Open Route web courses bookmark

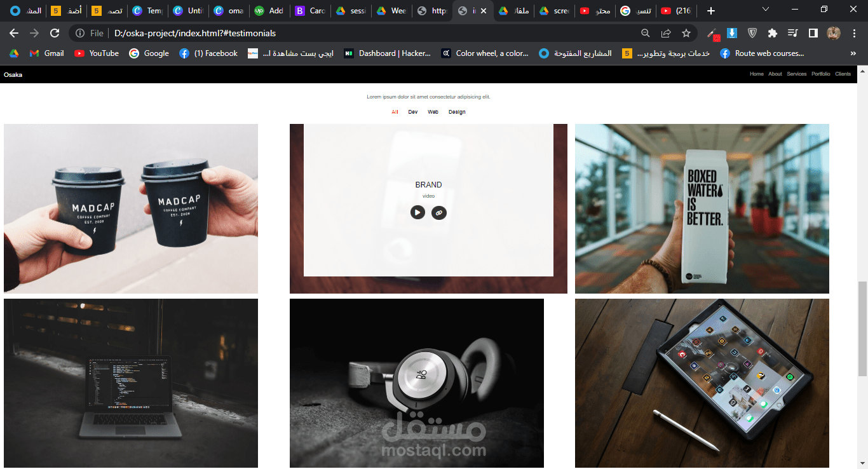click(762, 53)
